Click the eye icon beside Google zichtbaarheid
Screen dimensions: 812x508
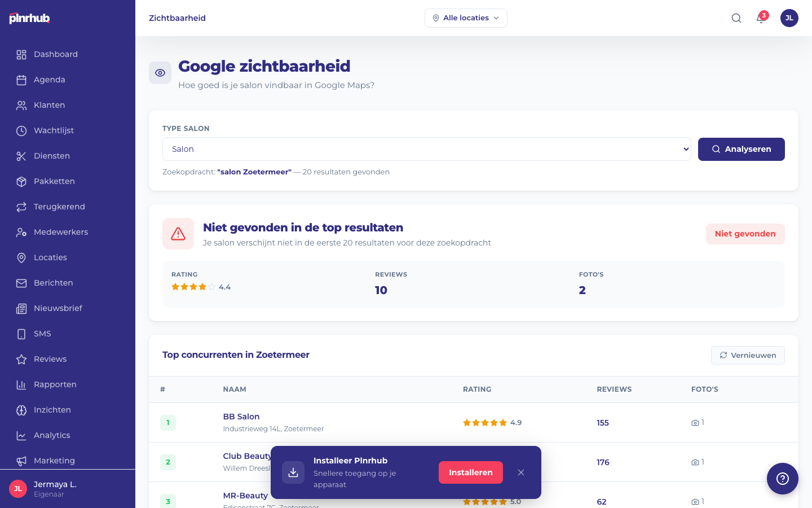pyautogui.click(x=160, y=73)
